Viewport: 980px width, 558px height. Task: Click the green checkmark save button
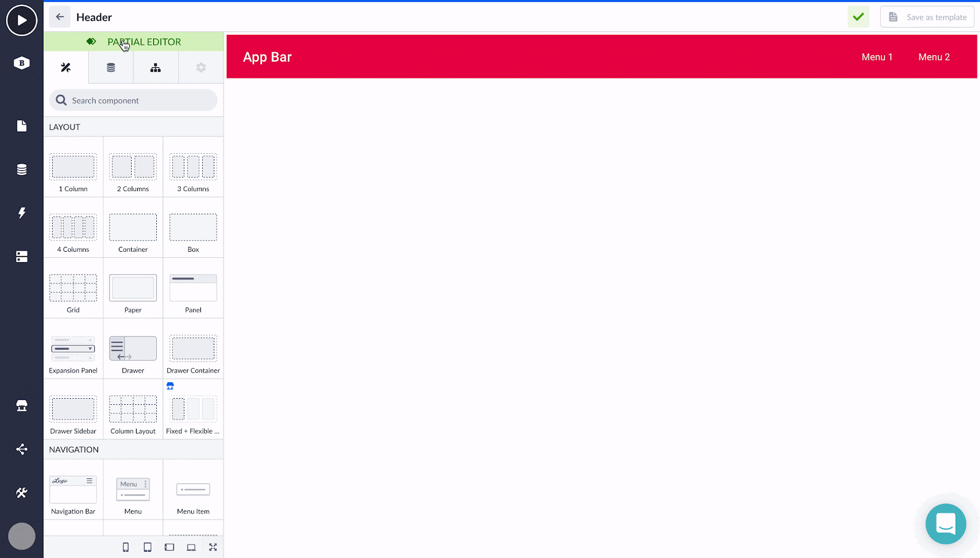(858, 17)
